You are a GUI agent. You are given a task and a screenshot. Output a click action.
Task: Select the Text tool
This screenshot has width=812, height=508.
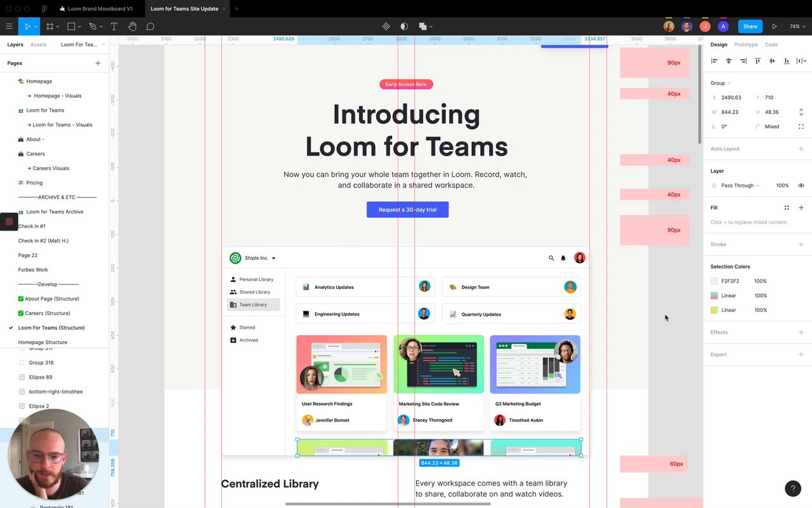coord(114,27)
